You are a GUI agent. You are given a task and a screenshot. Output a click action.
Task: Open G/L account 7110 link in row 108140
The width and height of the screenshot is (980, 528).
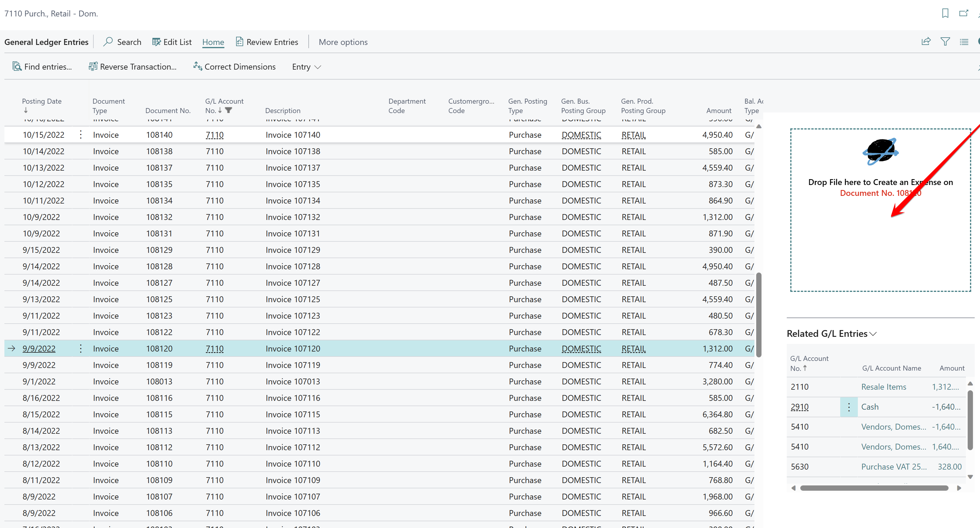click(x=215, y=135)
